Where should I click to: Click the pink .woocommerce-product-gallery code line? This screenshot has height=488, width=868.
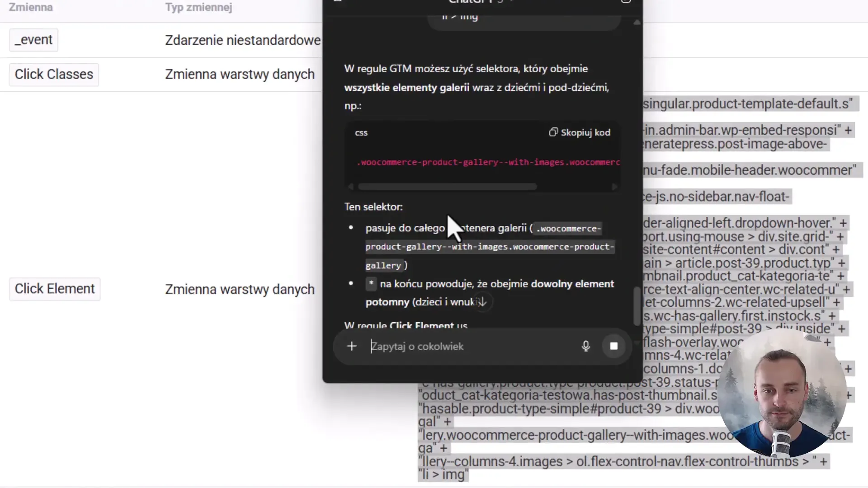click(488, 162)
